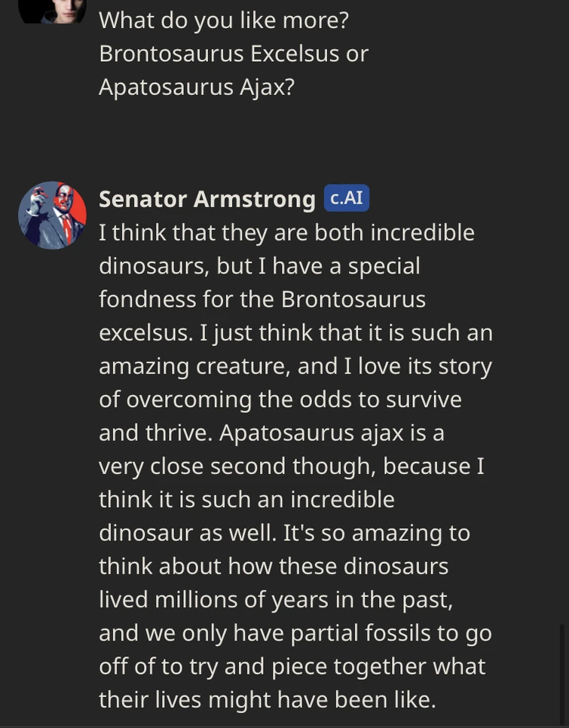Click the 'What do you like more?' line
Viewport: 569px width, 728px height.
(223, 20)
